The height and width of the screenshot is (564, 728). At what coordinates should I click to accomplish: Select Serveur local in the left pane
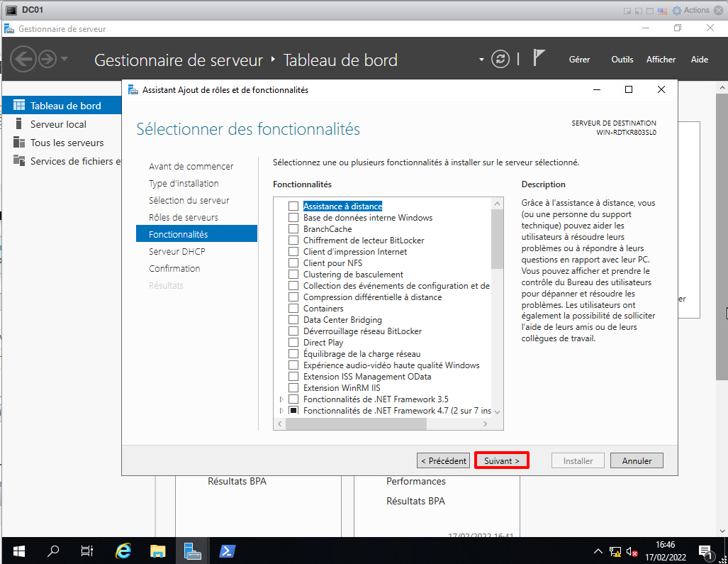point(58,124)
